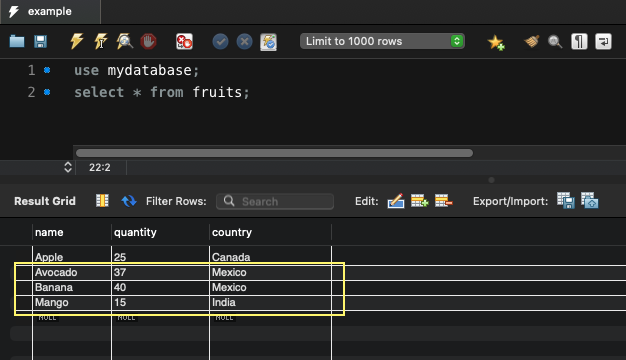The image size is (626, 360).
Task: Place cursor in use mydatabase line
Action: coord(136,70)
